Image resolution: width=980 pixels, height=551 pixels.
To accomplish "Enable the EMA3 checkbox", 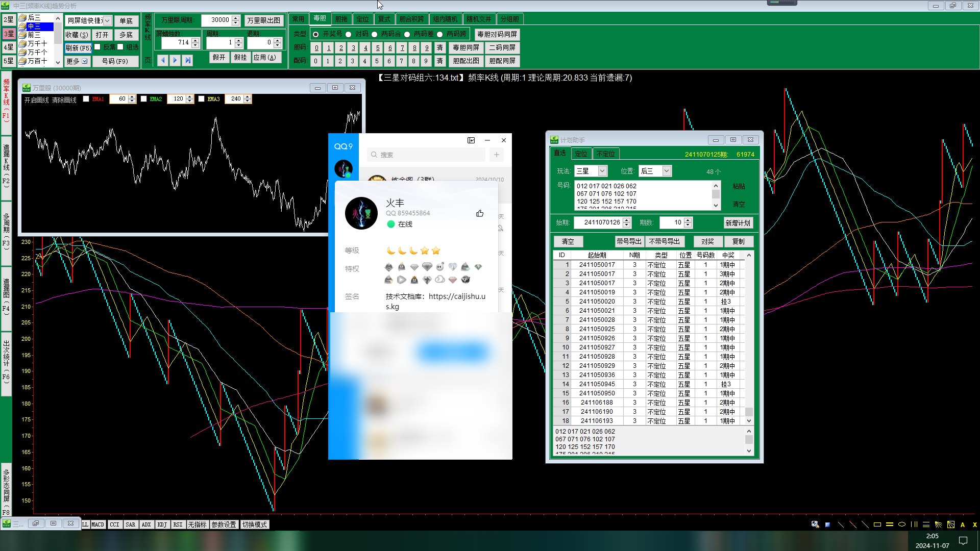I will pyautogui.click(x=201, y=99).
